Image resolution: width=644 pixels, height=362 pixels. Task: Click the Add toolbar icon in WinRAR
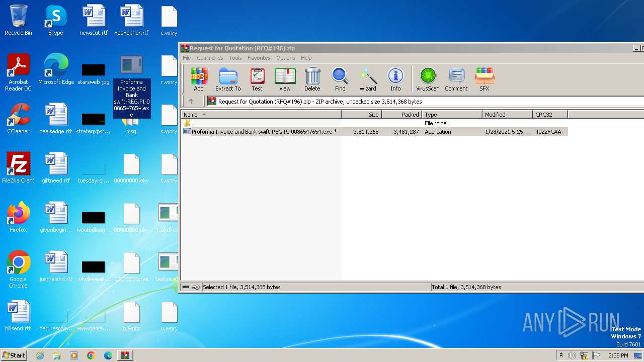(199, 79)
